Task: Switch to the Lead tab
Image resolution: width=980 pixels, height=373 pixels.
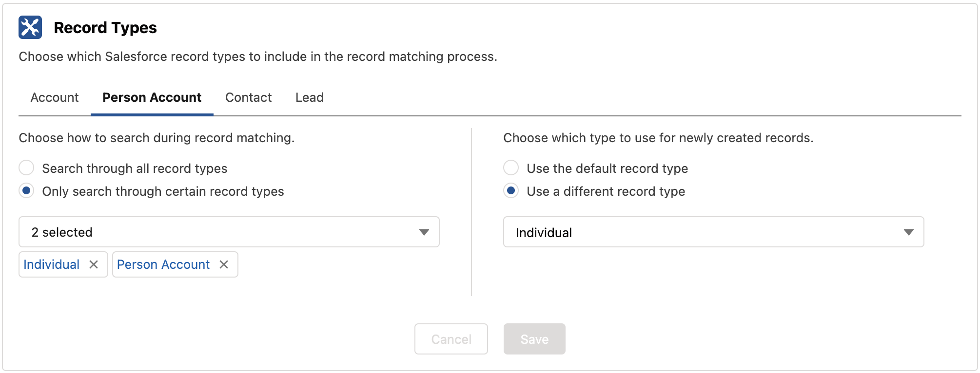Action: point(309,98)
